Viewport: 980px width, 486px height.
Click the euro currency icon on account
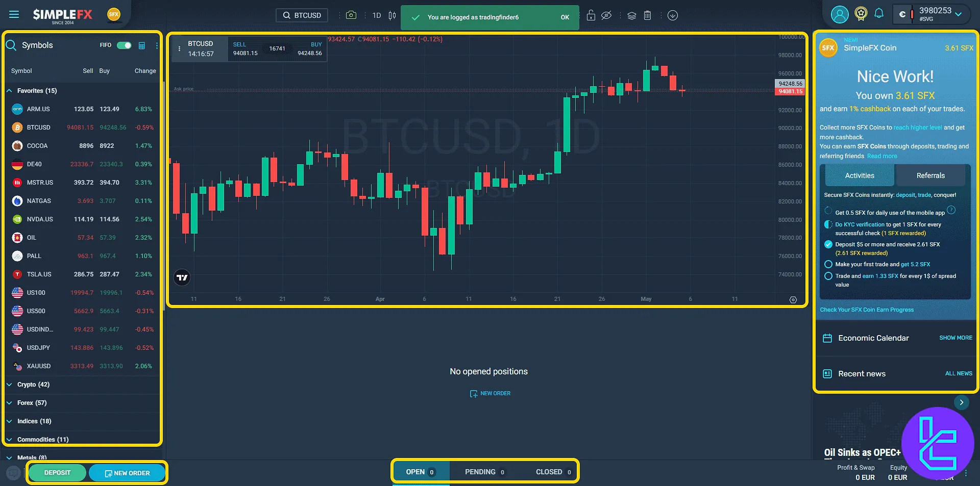click(x=902, y=14)
